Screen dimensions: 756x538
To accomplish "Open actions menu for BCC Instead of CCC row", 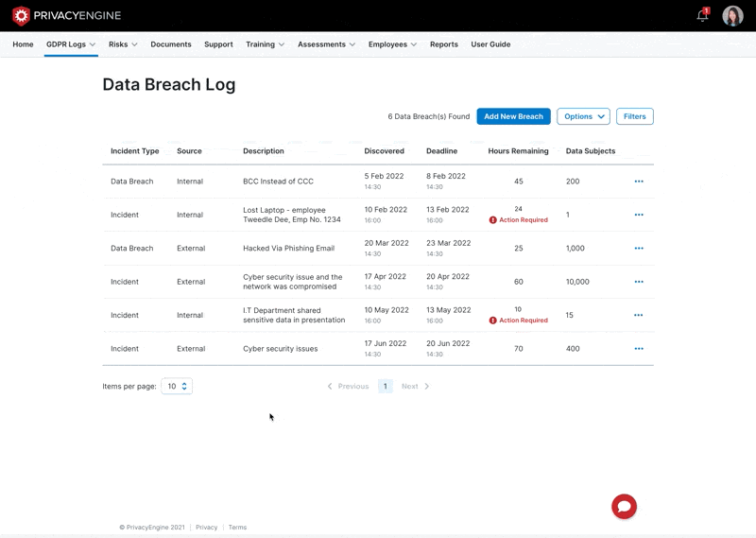I will tap(639, 182).
